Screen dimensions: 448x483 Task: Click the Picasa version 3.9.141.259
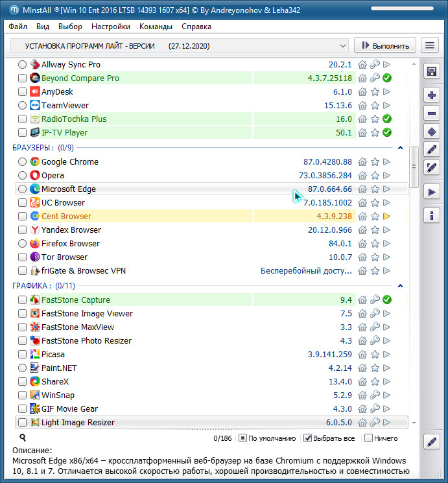click(x=330, y=354)
